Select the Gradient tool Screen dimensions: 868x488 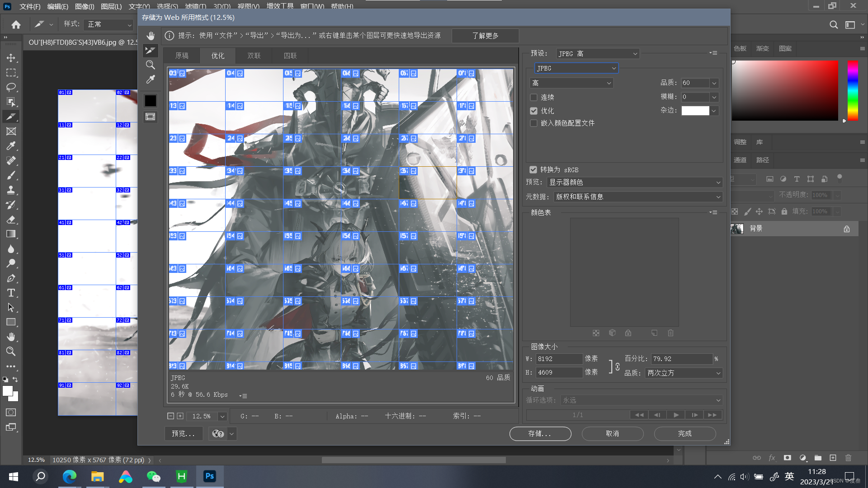point(11,234)
